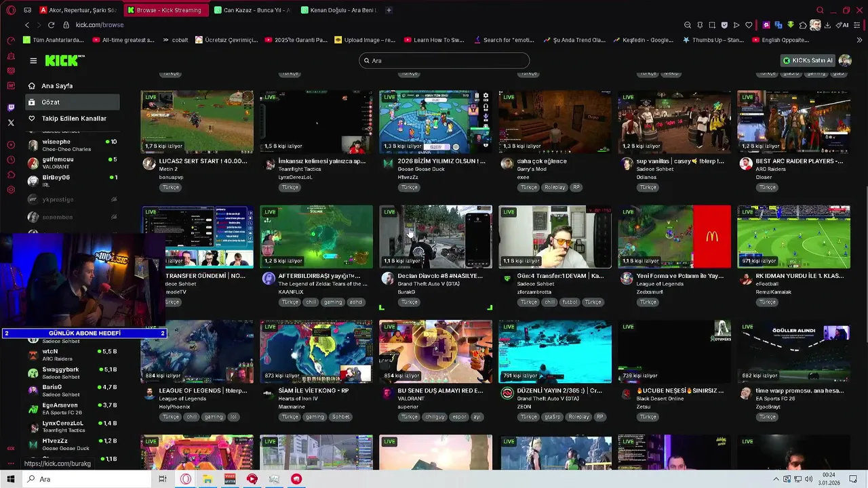
Task: Open the Windows Start button
Action: 10,479
